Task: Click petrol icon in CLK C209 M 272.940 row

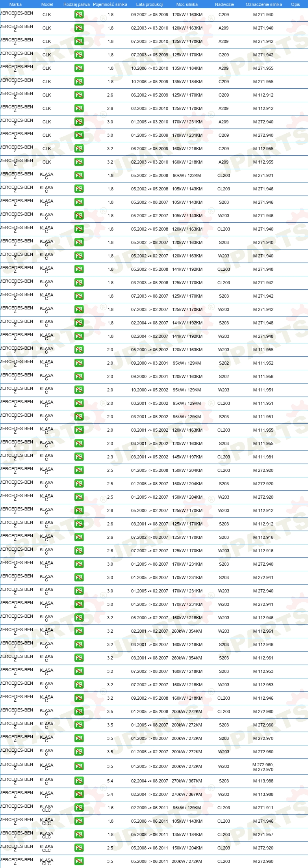Action: coord(79,135)
